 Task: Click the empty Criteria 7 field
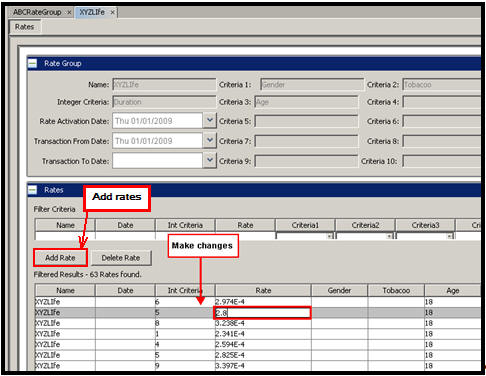pyautogui.click(x=306, y=141)
